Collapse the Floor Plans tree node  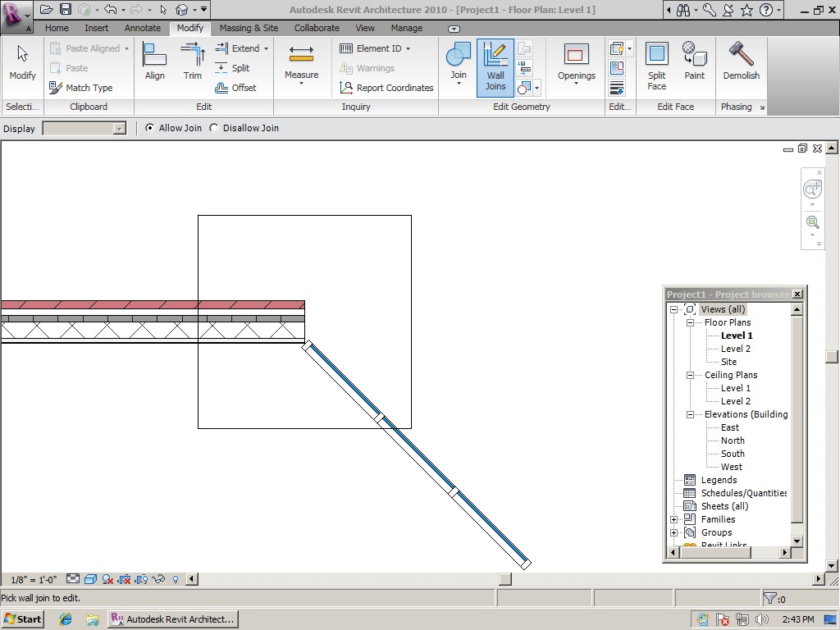(x=690, y=322)
